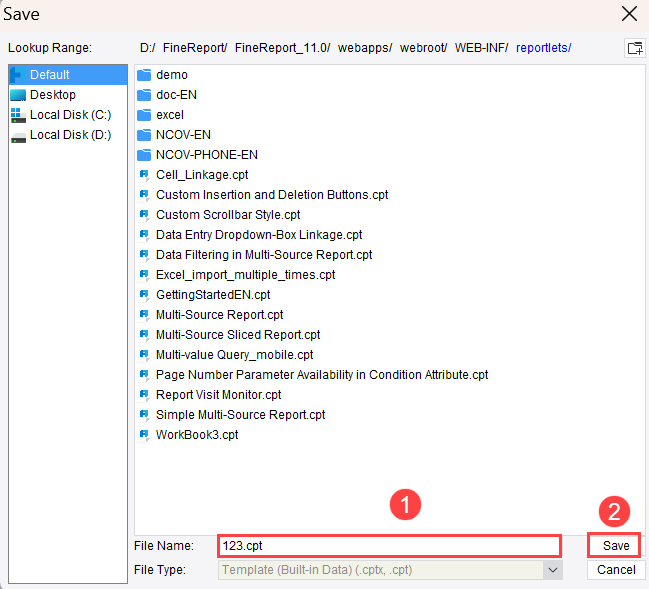
Task: Click the Data Filtering file icon
Action: coord(144,255)
